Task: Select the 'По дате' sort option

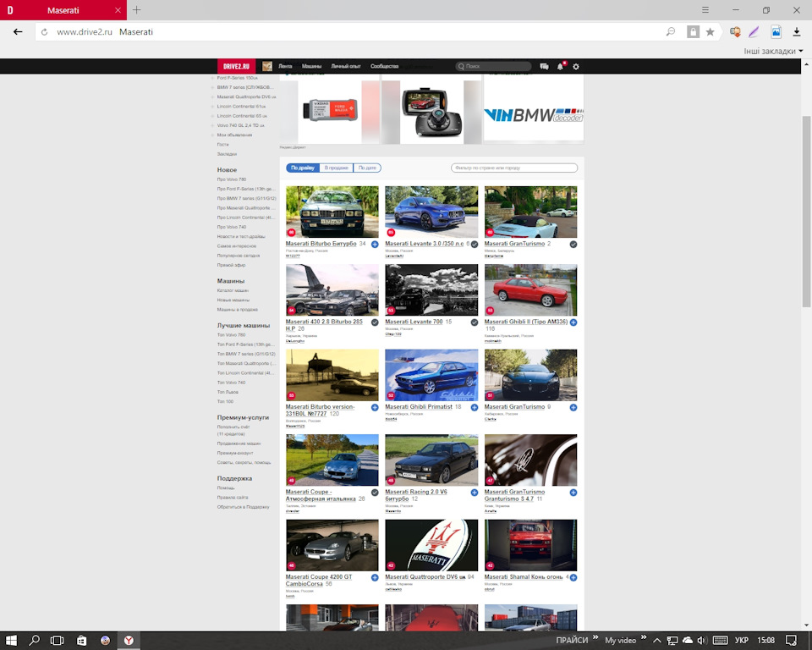Action: 367,168
